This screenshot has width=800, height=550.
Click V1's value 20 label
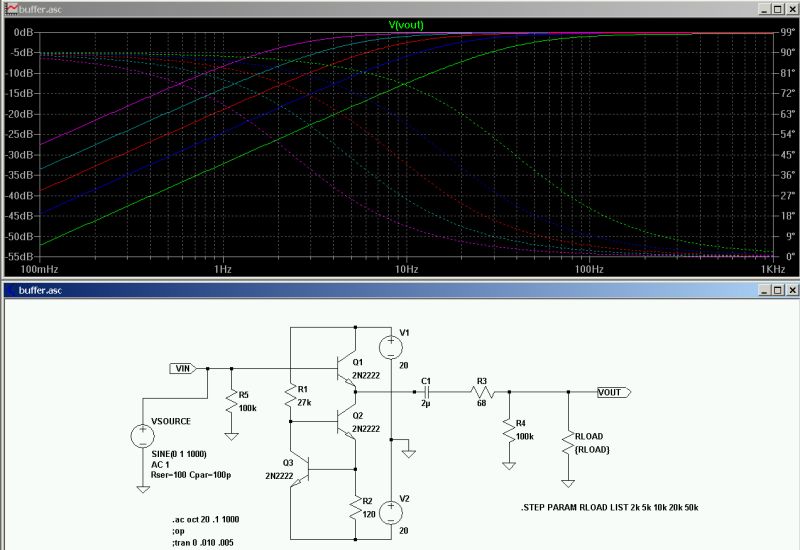[404, 365]
